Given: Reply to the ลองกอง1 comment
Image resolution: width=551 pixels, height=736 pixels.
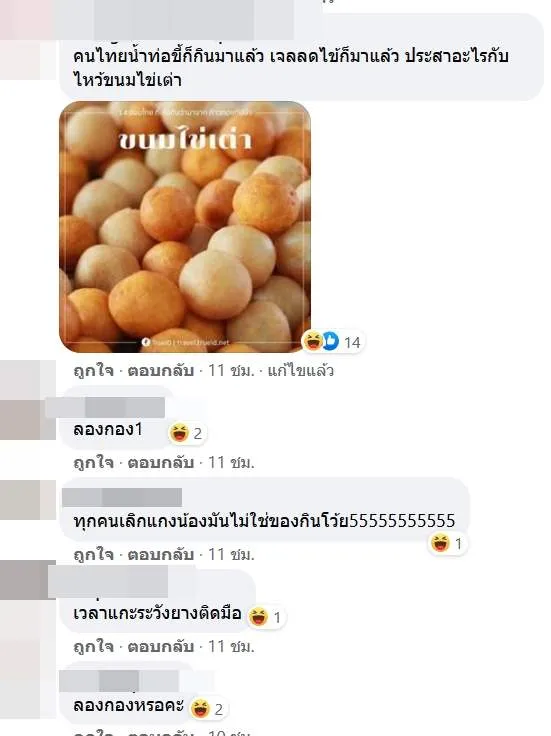Looking at the screenshot, I should pos(161,463).
